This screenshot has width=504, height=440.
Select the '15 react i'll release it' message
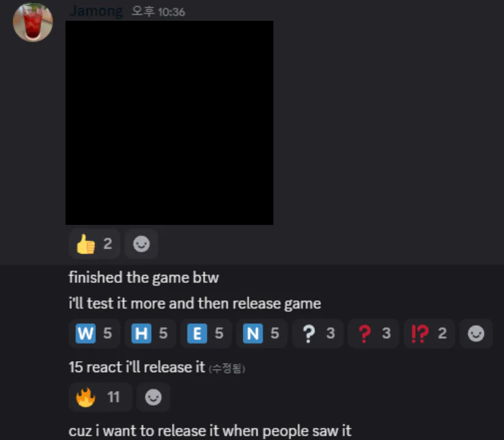point(137,367)
